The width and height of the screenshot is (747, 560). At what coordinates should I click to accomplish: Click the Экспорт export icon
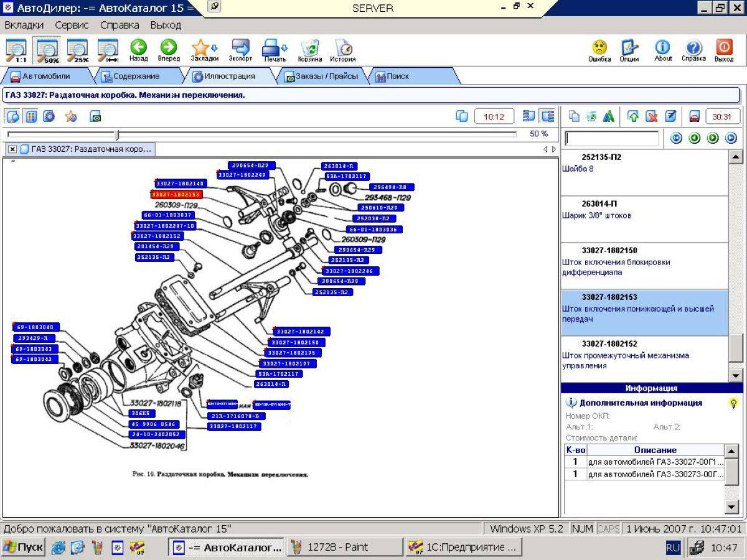240,50
